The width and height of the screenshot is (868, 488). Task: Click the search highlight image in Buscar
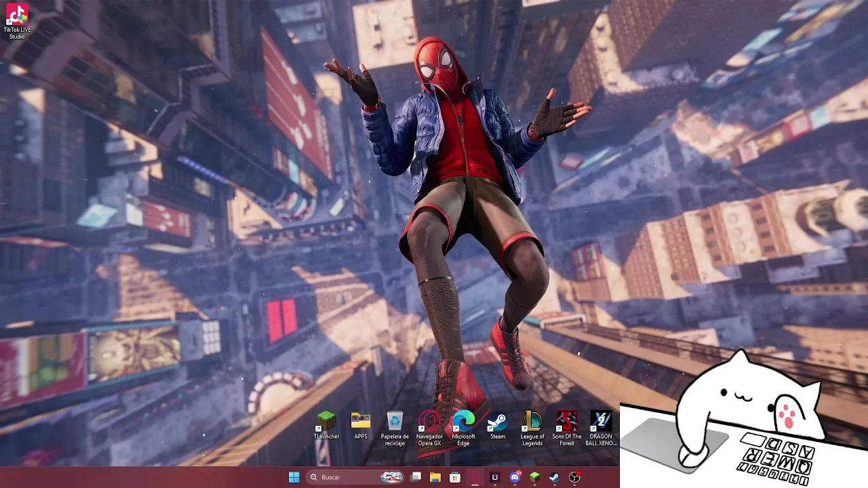click(391, 477)
